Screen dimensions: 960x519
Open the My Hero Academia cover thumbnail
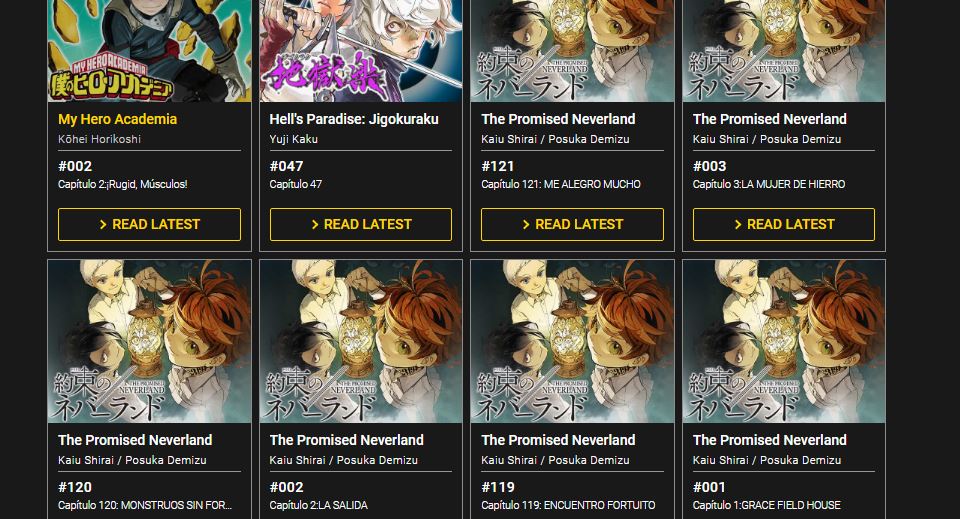149,51
